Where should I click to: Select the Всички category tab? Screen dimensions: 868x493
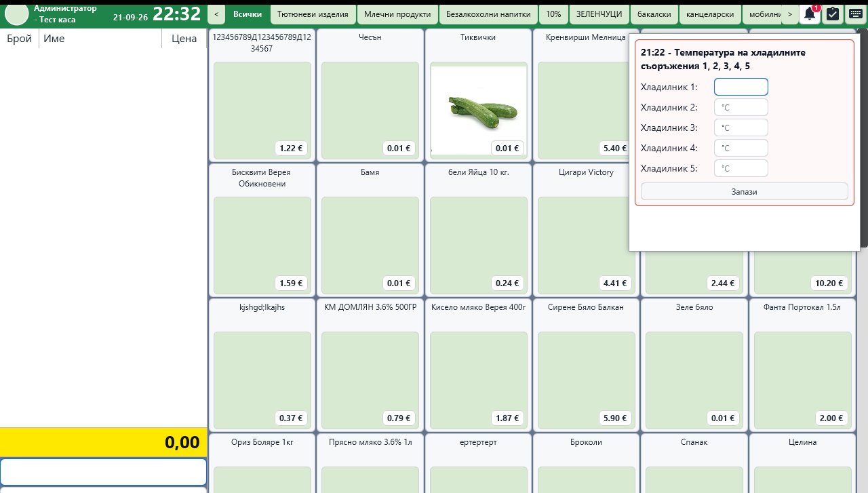point(248,14)
